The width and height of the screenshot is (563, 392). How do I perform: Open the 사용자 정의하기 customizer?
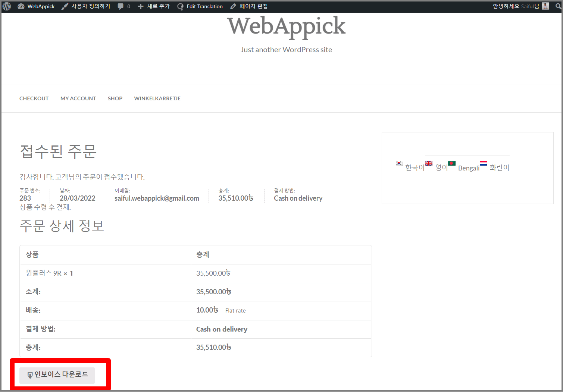click(x=86, y=6)
